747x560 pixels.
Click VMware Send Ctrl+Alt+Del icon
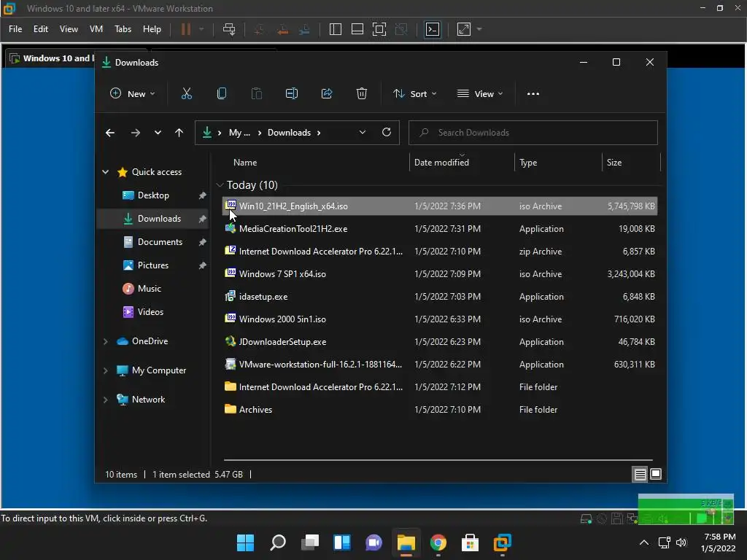coord(229,29)
